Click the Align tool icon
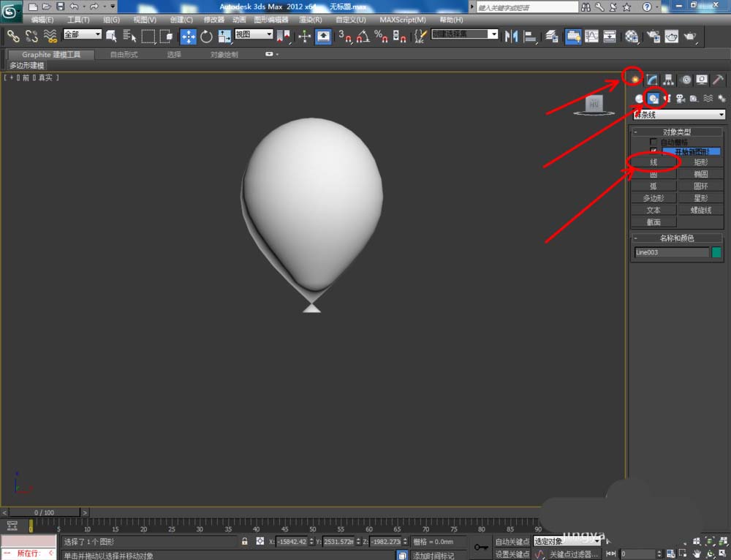The image size is (731, 560). click(530, 36)
